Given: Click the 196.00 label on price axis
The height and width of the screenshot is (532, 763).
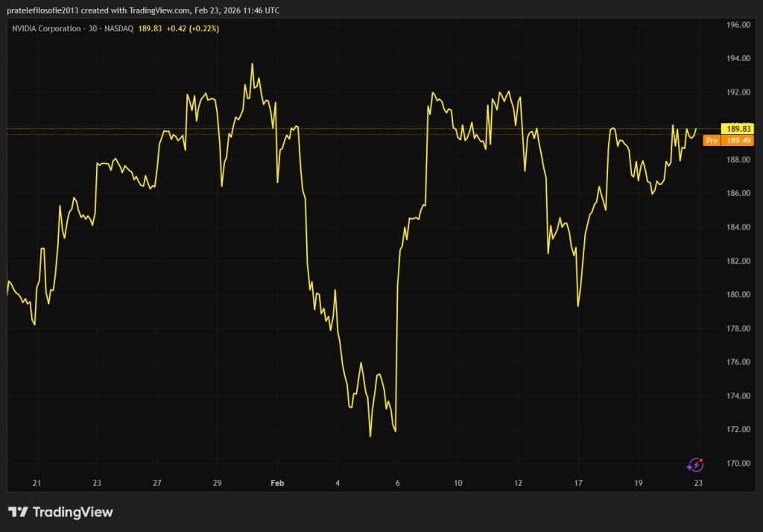Looking at the screenshot, I should pos(738,25).
